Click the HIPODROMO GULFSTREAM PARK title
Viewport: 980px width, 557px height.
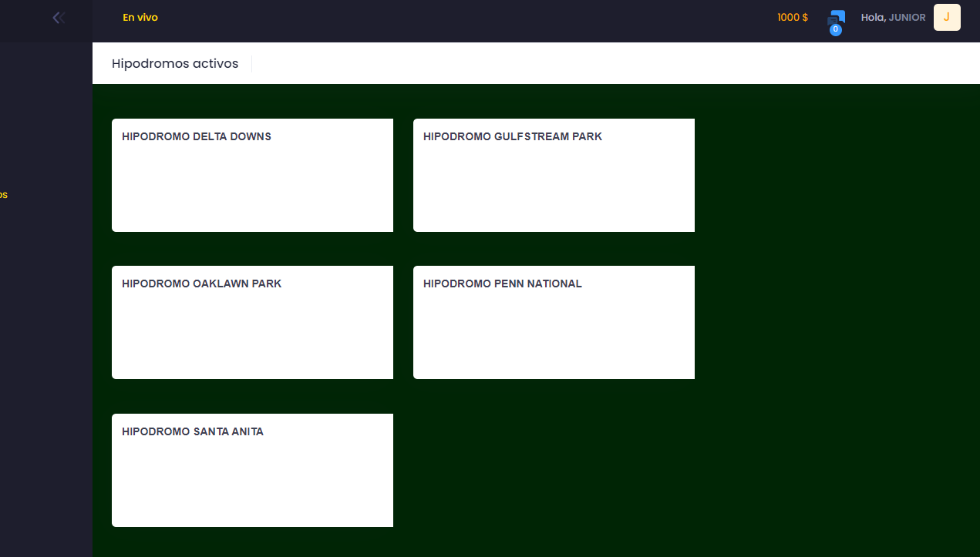(x=513, y=136)
